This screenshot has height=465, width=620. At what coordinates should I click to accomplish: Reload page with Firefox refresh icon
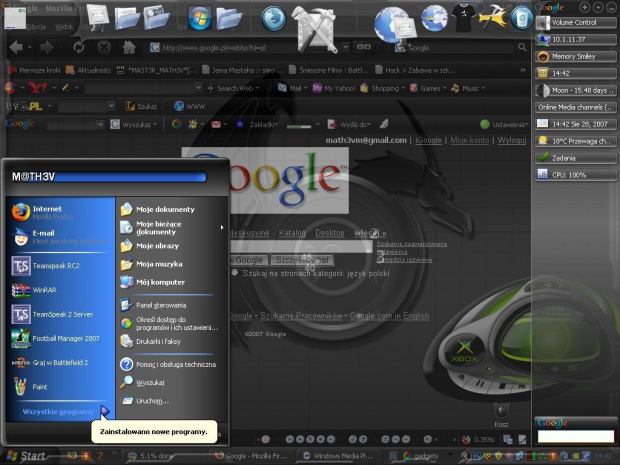tap(79, 48)
